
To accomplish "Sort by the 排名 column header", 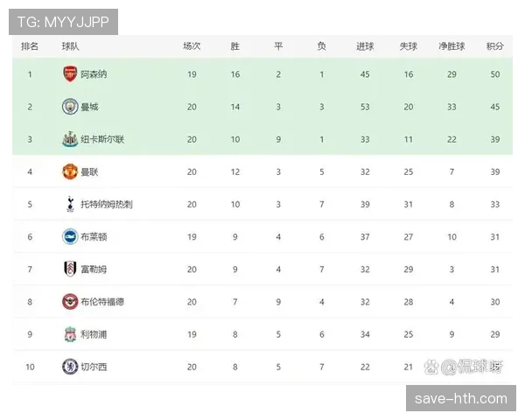I will pyautogui.click(x=30, y=46).
